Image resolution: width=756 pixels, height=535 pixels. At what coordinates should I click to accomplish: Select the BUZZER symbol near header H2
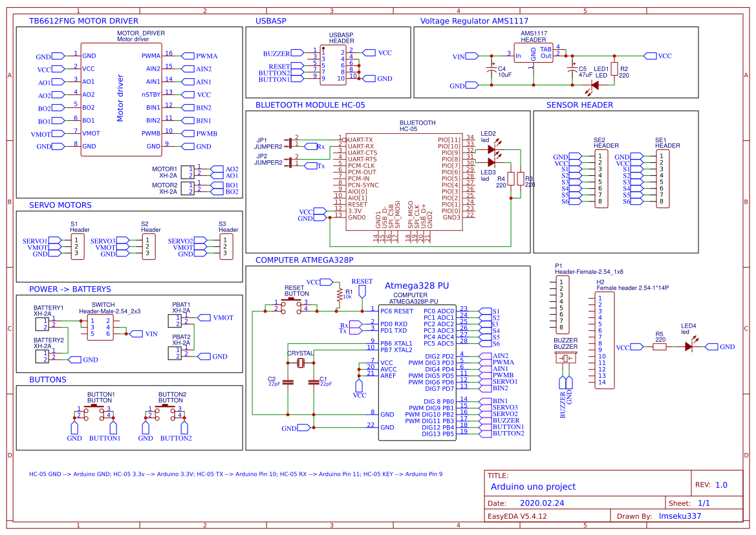coord(566,357)
